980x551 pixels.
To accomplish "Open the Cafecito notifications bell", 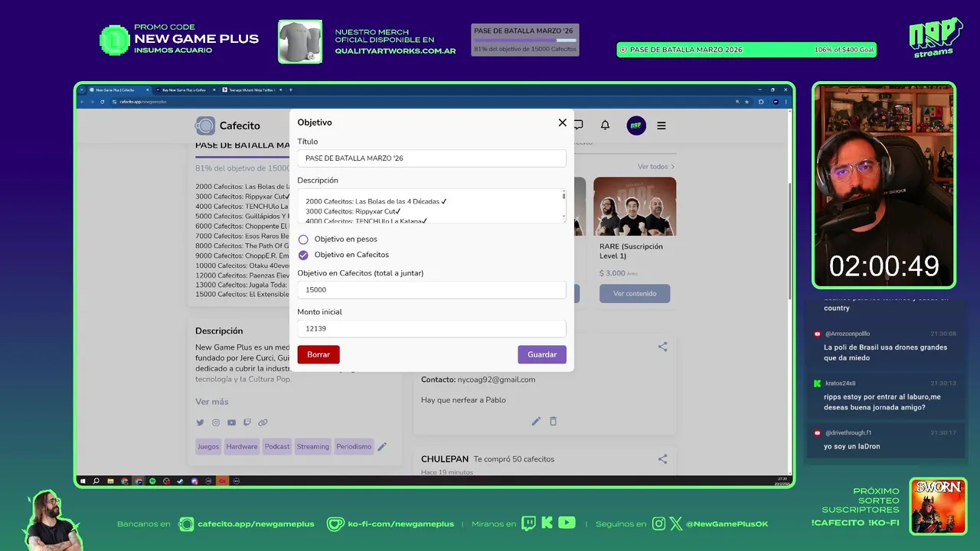I will 605,126.
